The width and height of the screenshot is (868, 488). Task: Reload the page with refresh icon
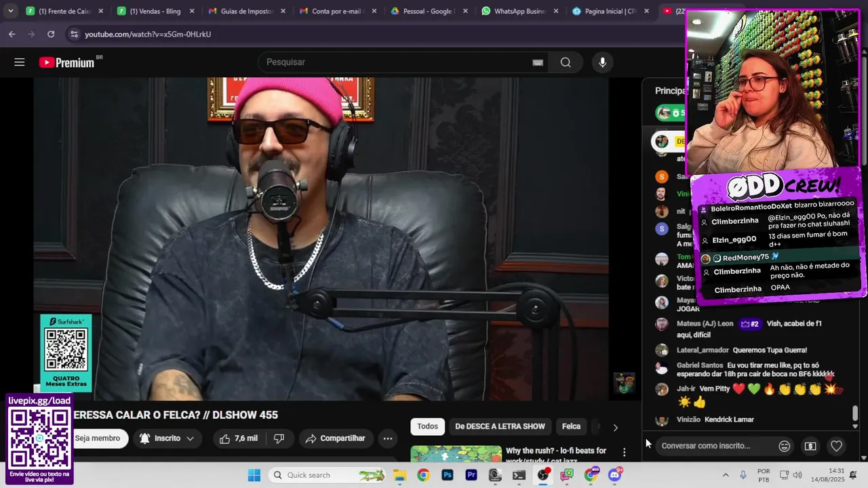51,34
